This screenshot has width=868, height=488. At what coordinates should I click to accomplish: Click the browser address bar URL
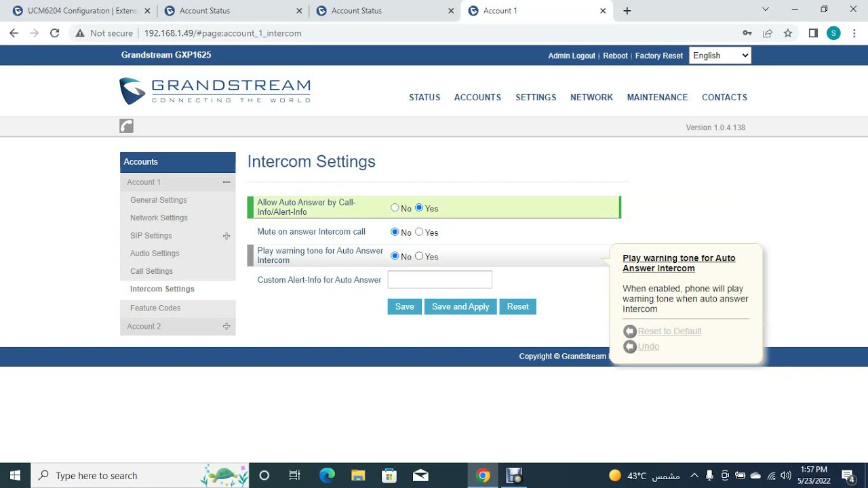pos(223,33)
